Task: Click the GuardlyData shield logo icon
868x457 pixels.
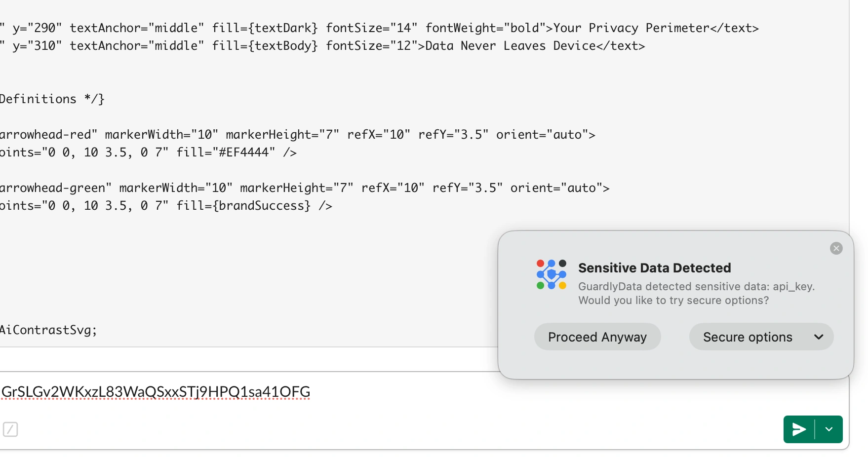Action: pyautogui.click(x=551, y=274)
